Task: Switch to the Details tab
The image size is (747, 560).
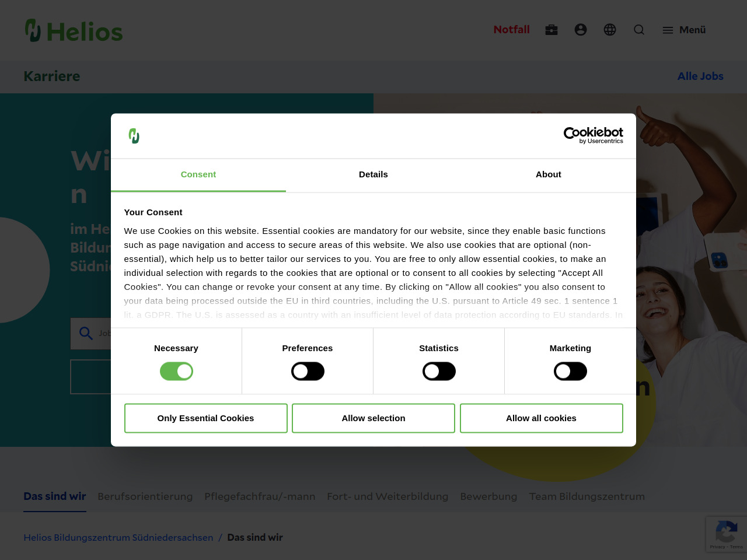Action: pos(373,174)
